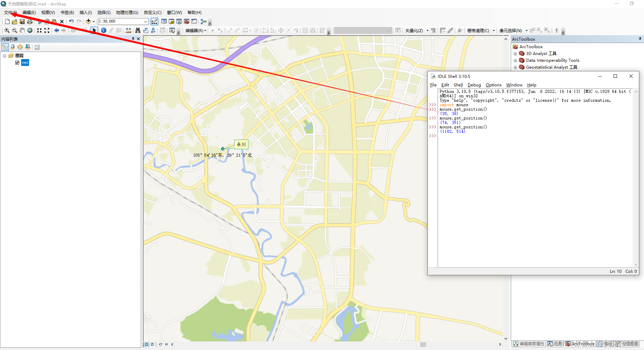
Task: List layers by selection
Action: pos(28,47)
